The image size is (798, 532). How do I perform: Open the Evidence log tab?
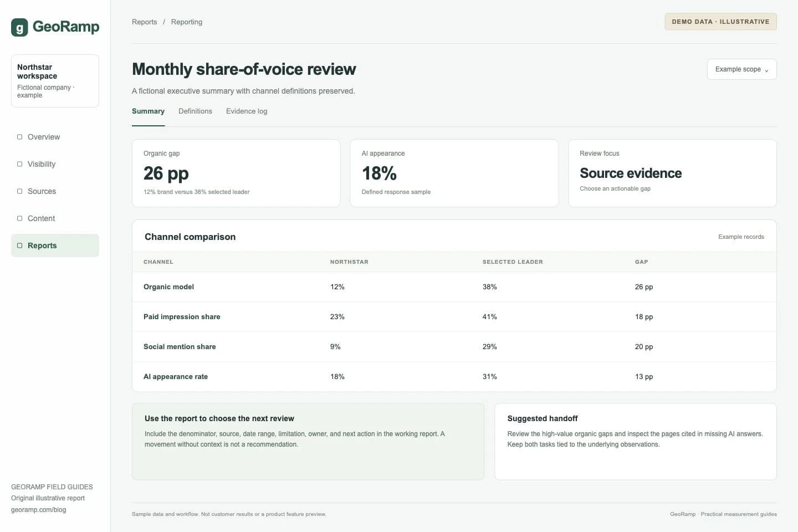247,111
